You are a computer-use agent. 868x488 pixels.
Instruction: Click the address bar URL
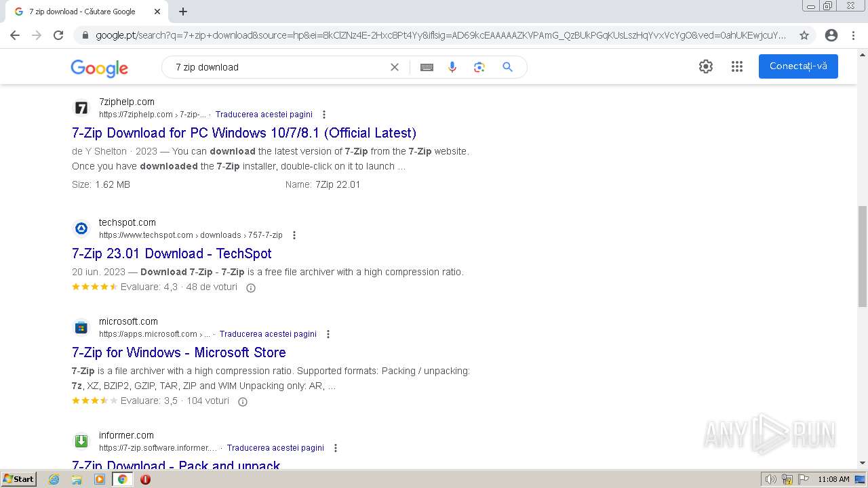[x=441, y=35]
